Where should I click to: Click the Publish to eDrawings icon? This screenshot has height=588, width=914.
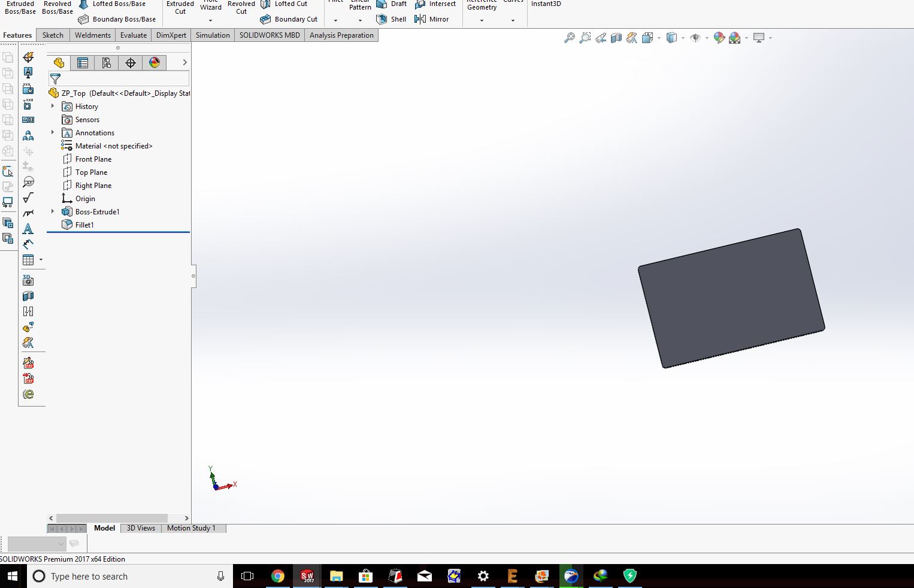pos(28,394)
